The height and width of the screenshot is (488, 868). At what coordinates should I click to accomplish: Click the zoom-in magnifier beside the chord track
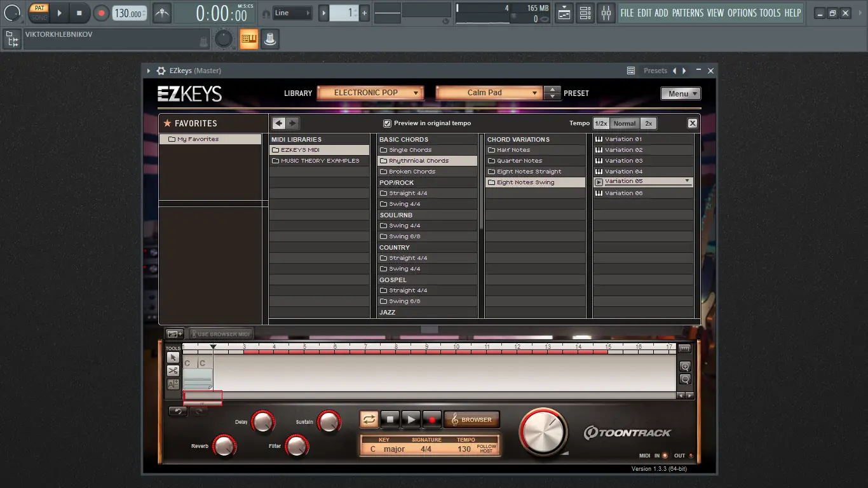pyautogui.click(x=685, y=367)
